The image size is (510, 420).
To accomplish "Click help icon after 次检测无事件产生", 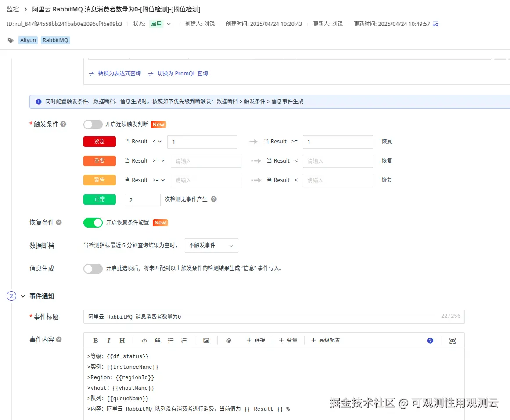I will (x=214, y=199).
